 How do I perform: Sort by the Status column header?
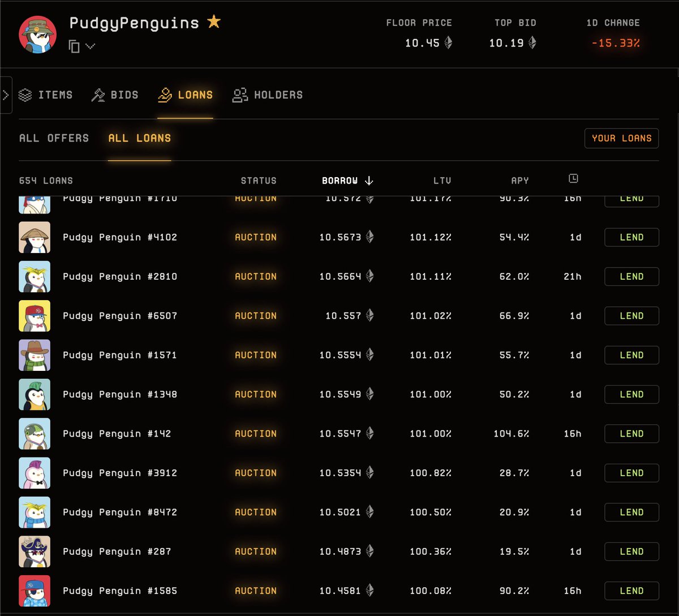259,181
